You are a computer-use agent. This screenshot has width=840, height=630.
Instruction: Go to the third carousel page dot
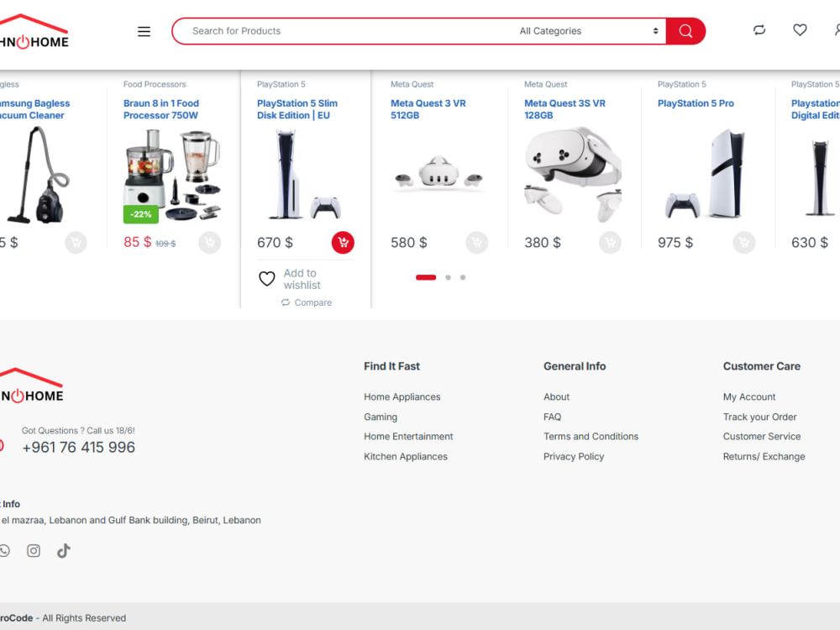pos(463,277)
